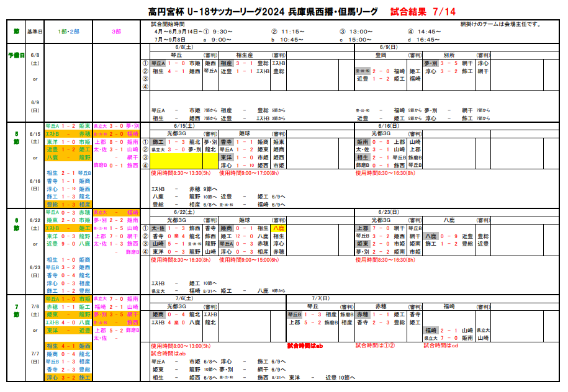Click the "c 15:00～" kickoff time
The width and height of the screenshot is (568, 392).
click(356, 40)
